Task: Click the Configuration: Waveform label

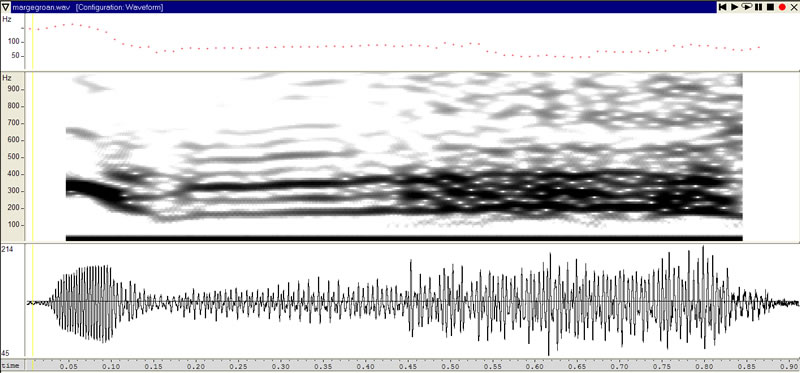Action: pos(119,7)
